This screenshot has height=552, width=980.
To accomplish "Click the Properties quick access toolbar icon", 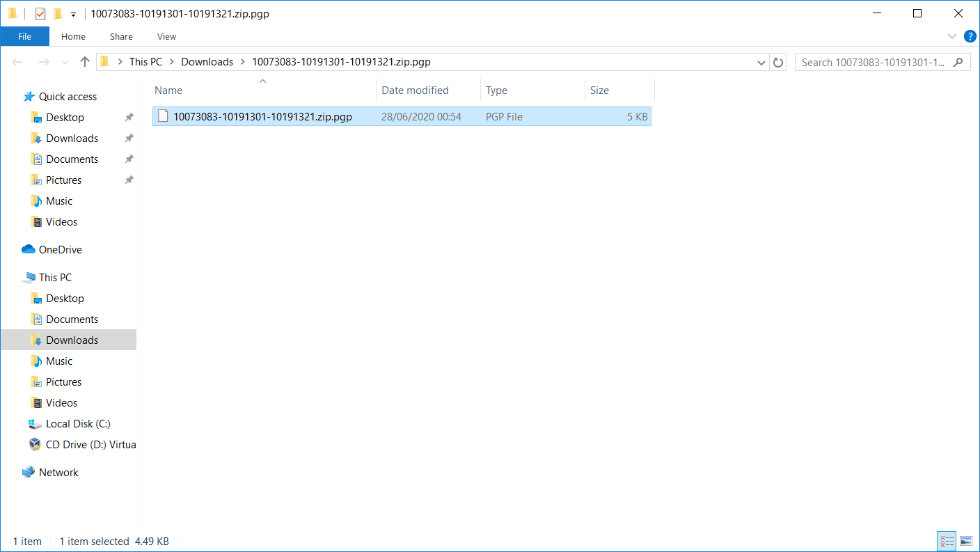I will 40,14.
